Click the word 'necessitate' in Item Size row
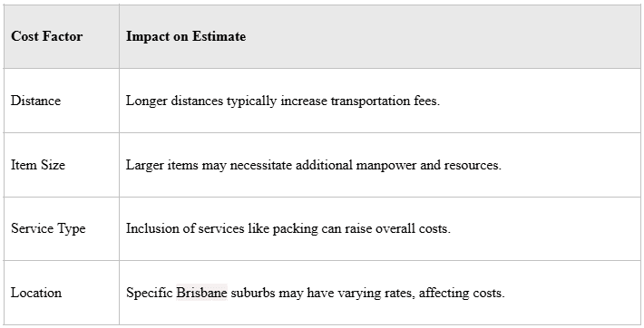The height and width of the screenshot is (328, 644). pyautogui.click(x=261, y=165)
